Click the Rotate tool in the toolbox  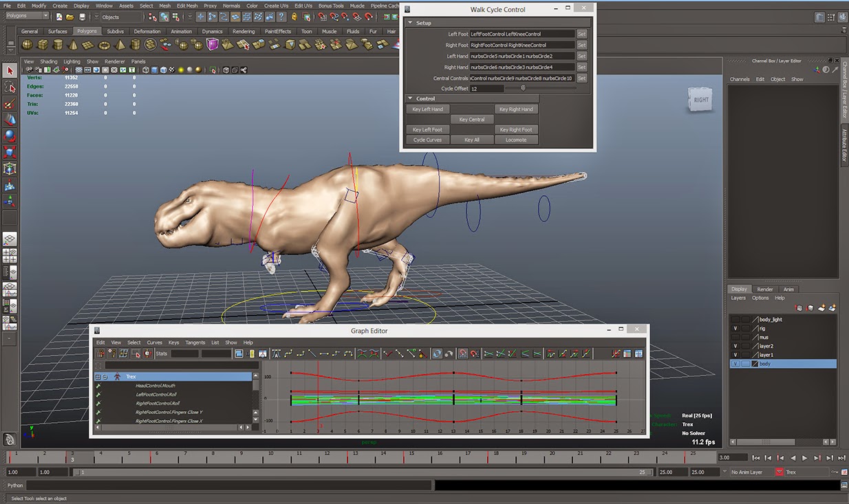(10, 136)
